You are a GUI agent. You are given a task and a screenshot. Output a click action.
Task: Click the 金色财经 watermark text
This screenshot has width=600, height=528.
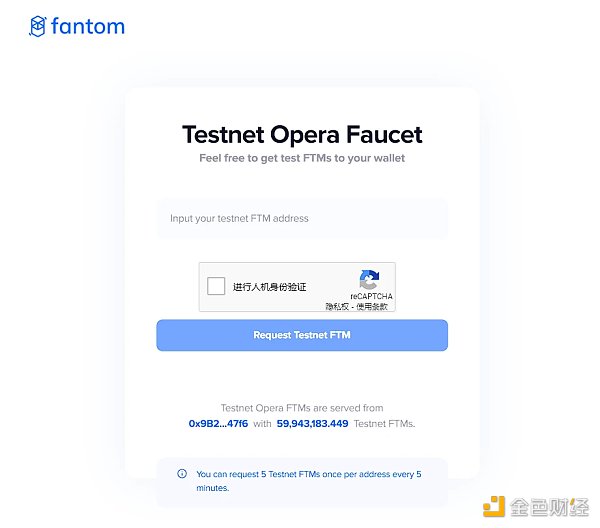(x=548, y=507)
